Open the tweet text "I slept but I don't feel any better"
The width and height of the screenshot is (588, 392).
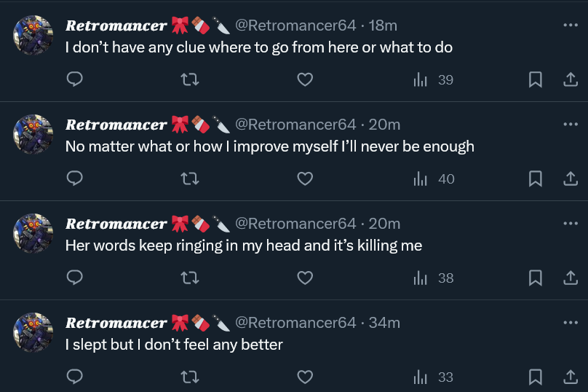174,344
